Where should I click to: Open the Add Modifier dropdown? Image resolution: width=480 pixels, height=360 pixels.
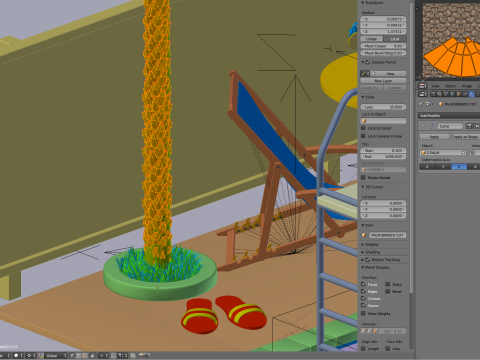pyautogui.click(x=449, y=115)
